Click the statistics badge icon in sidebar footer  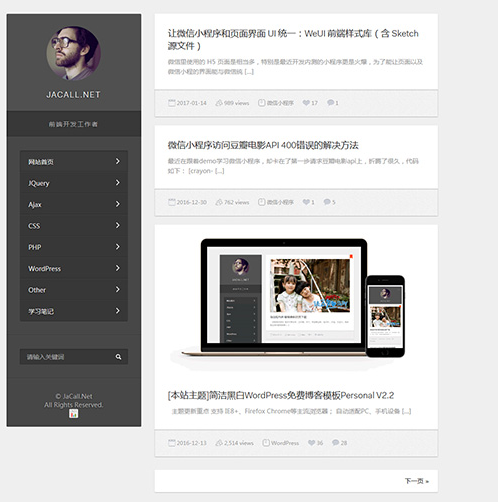point(74,414)
